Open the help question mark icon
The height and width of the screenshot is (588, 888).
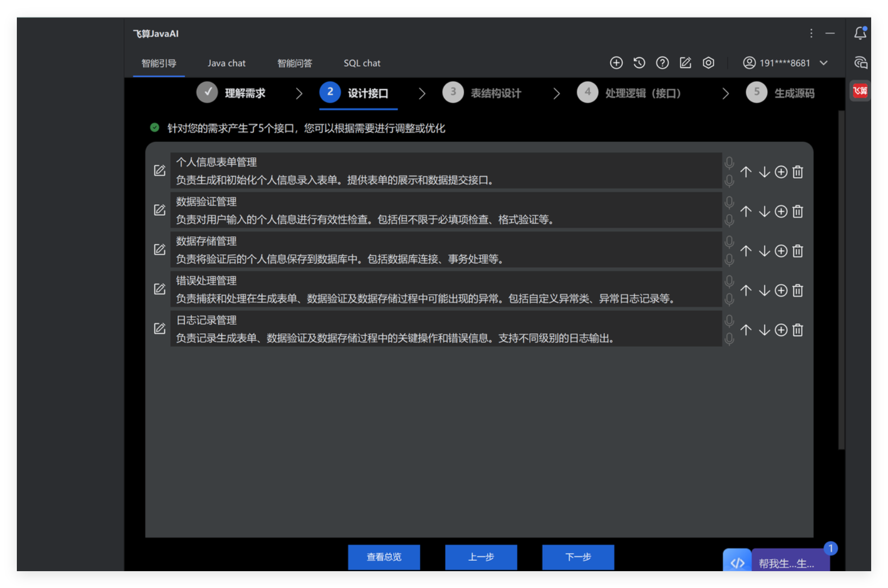coord(662,63)
